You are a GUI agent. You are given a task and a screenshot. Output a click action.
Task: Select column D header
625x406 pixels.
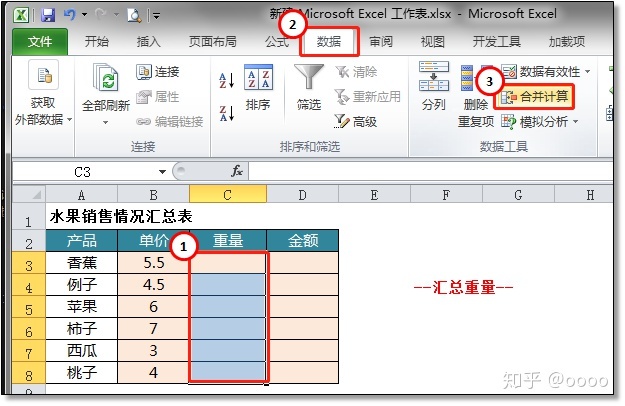point(303,195)
